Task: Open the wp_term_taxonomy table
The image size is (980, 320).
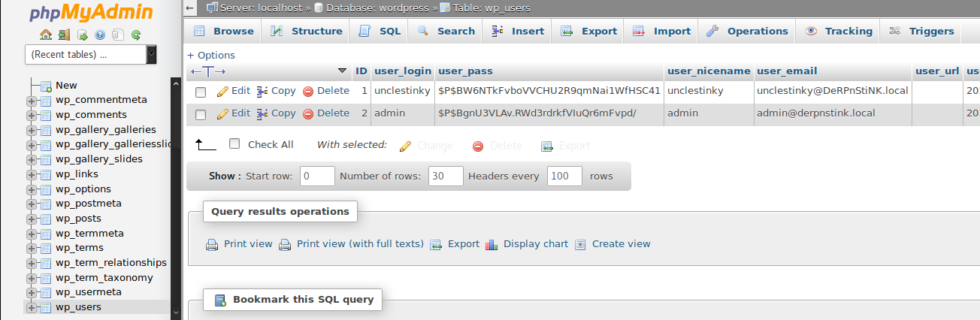Action: coord(104,277)
